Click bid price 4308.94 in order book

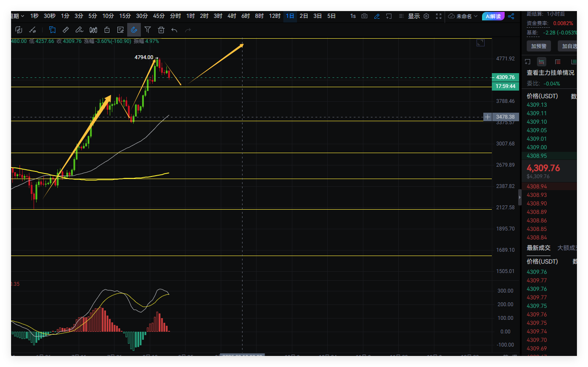[537, 186]
